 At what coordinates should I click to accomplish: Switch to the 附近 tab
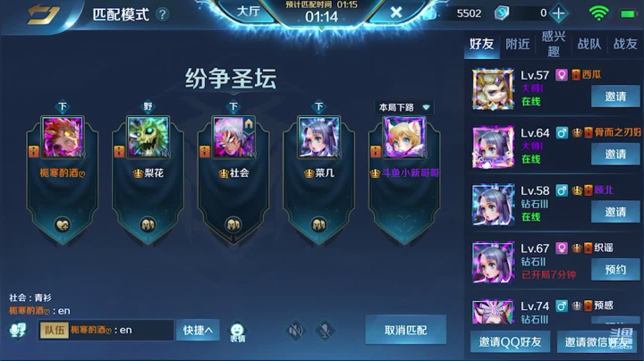pos(517,44)
